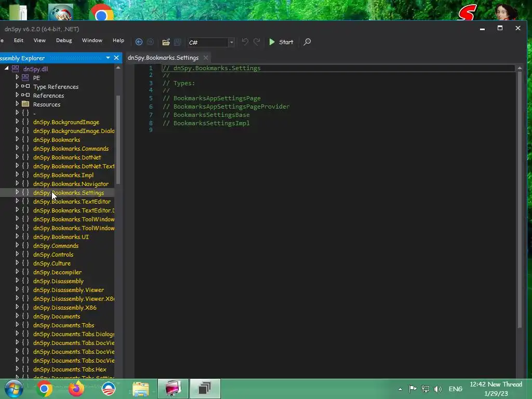Click the braces icon beside dnSpy.Decompiler
The width and height of the screenshot is (532, 399).
(25, 272)
